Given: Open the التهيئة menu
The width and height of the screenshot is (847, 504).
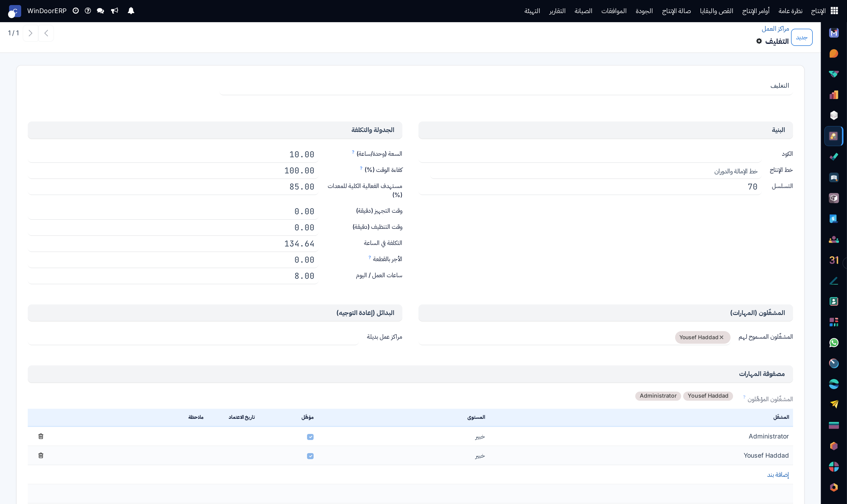Looking at the screenshot, I should pyautogui.click(x=532, y=11).
